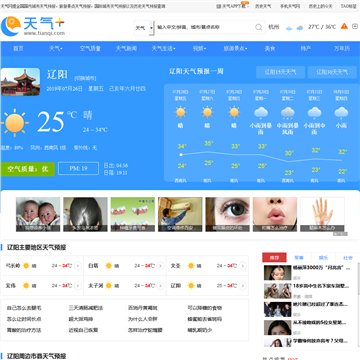Open 历史上的今天 link in top bar
The width and height of the screenshot is (360, 360).
tap(320, 6)
